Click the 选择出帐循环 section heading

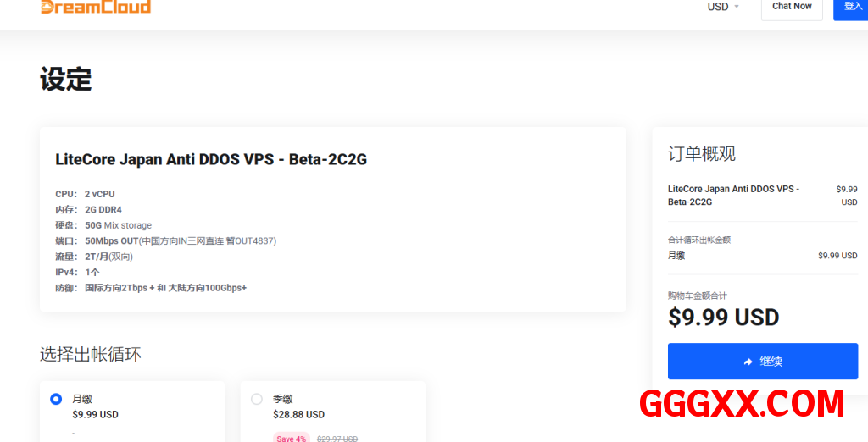90,355
